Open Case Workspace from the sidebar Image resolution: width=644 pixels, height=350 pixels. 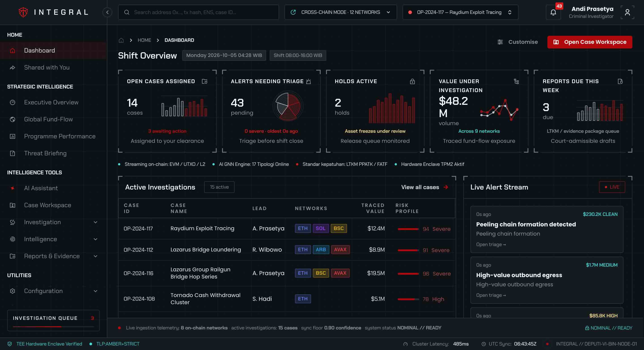pyautogui.click(x=53, y=205)
